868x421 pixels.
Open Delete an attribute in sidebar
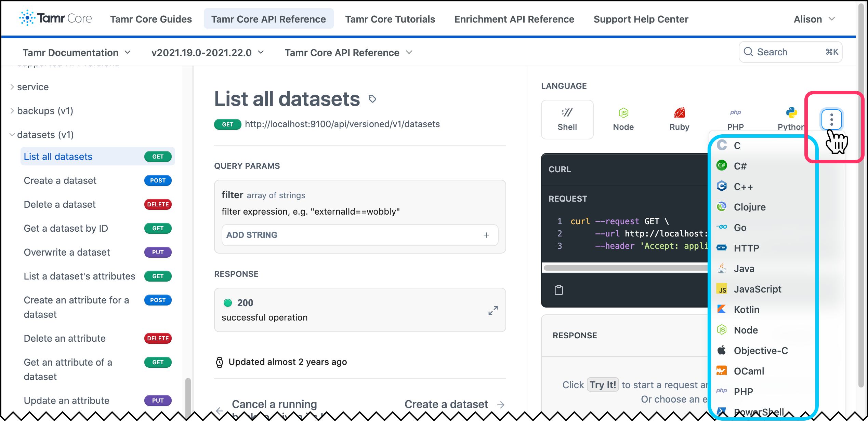[x=98, y=338]
